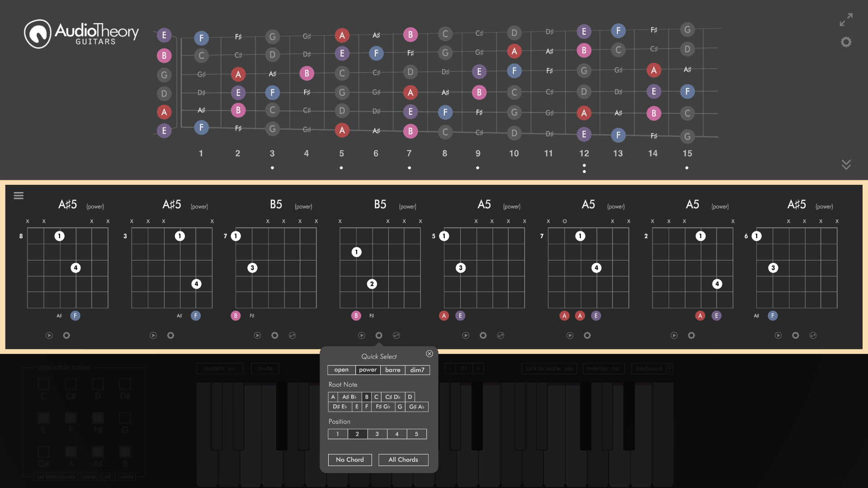Click the All Chords button

pos(403,460)
